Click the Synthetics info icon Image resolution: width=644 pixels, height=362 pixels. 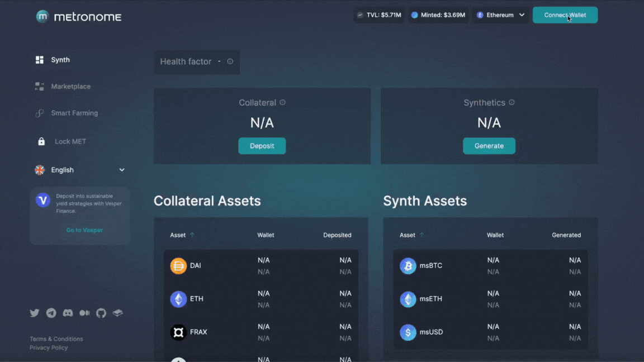(512, 103)
